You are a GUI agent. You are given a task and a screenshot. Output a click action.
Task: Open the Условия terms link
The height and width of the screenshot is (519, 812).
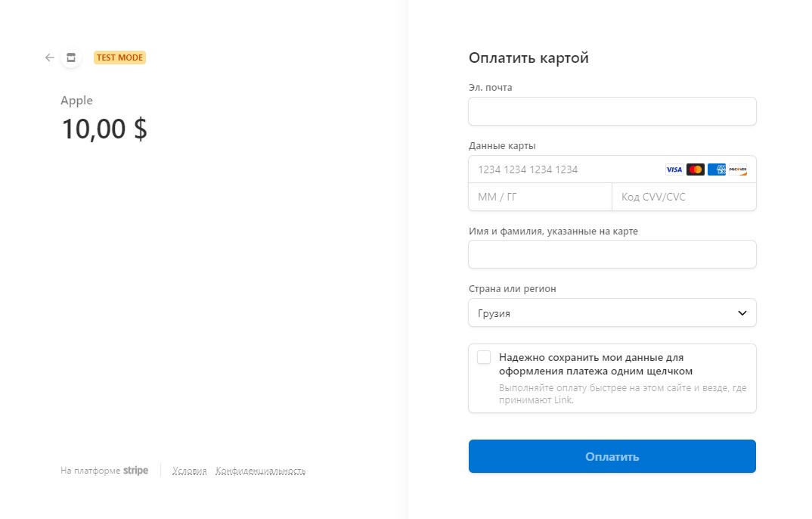pos(189,470)
